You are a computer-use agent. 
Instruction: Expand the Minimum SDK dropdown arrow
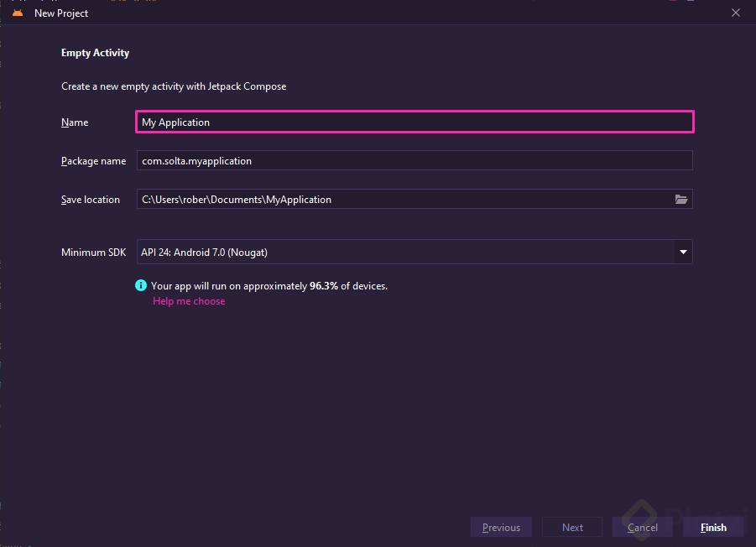coord(683,252)
